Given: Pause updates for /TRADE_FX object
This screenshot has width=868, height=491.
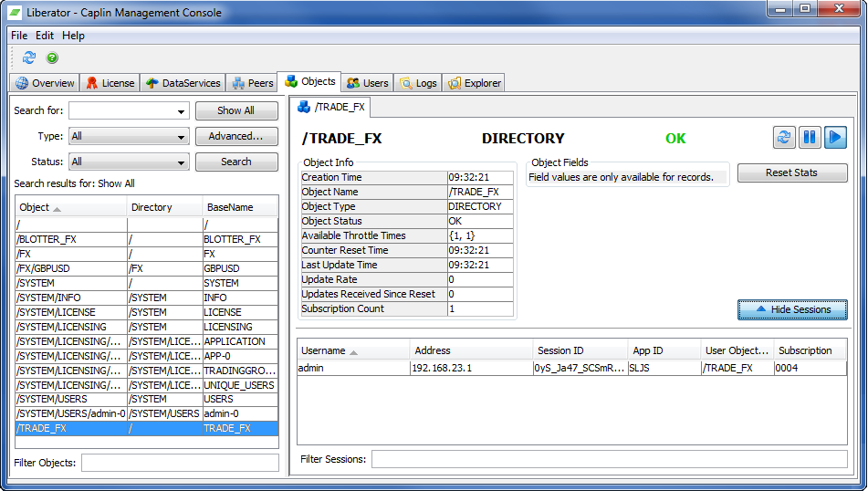Looking at the screenshot, I should coord(810,137).
